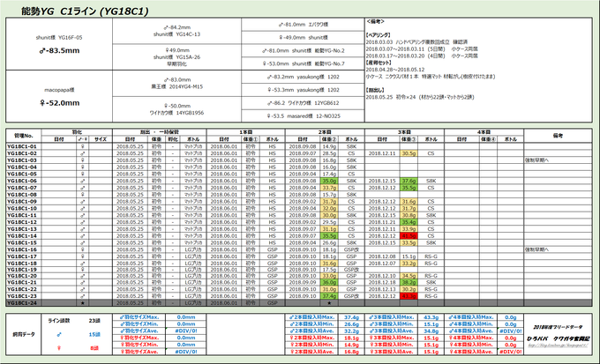Image resolution: width=600 pixels, height=364 pixels.
Task: Select the green 36.0g cell in row YG18C1-21
Action: [329, 282]
